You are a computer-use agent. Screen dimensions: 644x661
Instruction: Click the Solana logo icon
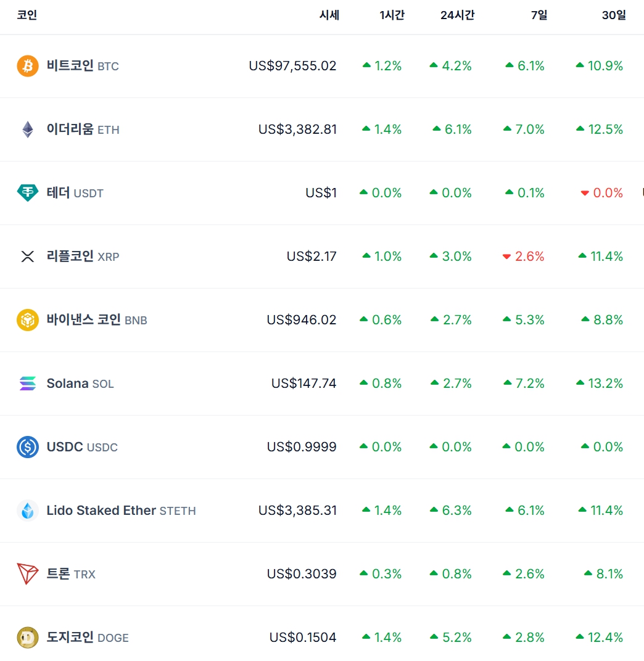coord(28,384)
